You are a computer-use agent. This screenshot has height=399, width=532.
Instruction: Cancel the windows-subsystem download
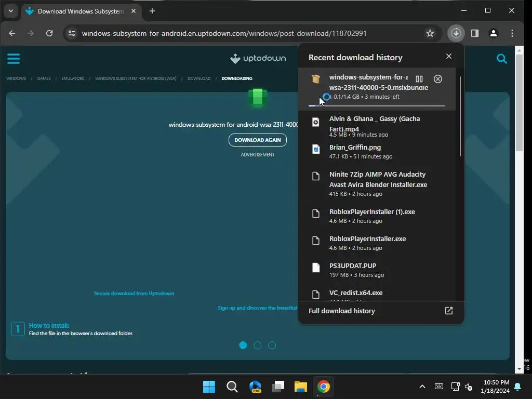coord(437,79)
